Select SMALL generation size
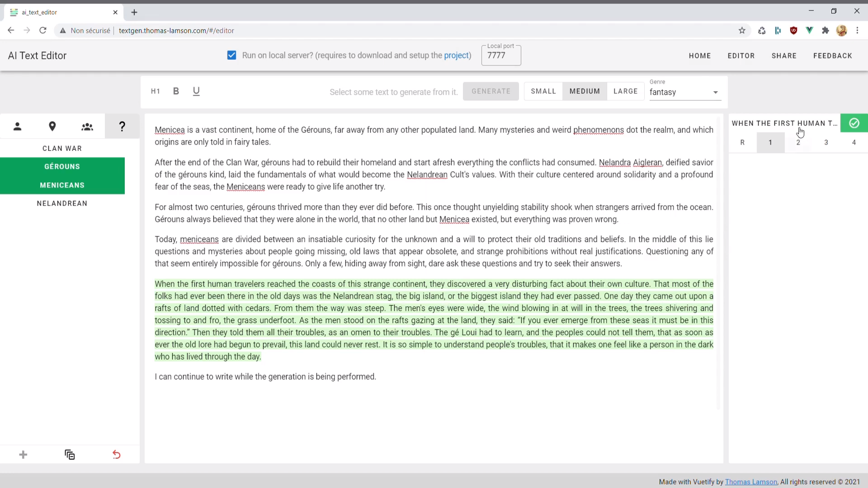Screen dimensions: 868x488 [543, 91]
